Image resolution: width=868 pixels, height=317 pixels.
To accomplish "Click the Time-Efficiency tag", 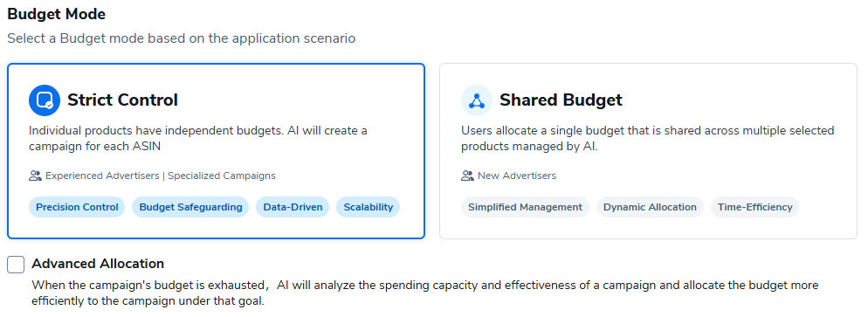I will click(755, 207).
